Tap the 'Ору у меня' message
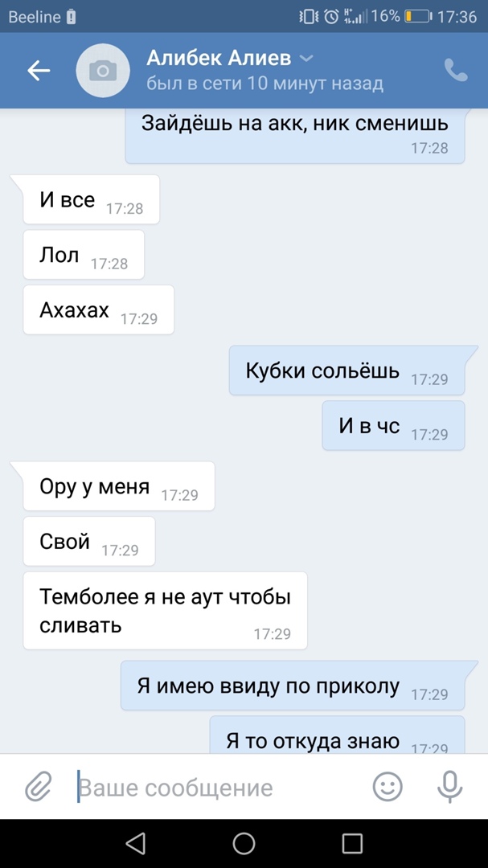The height and width of the screenshot is (868, 488). [118, 485]
